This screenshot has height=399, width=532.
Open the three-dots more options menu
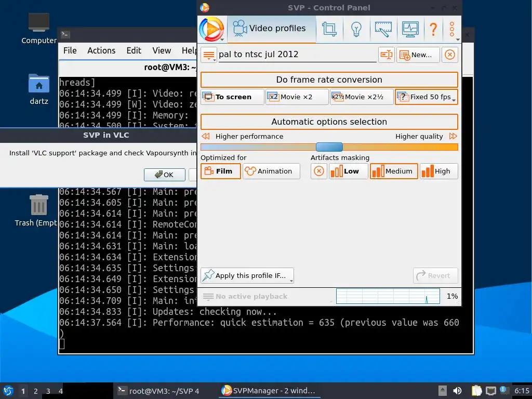[453, 29]
